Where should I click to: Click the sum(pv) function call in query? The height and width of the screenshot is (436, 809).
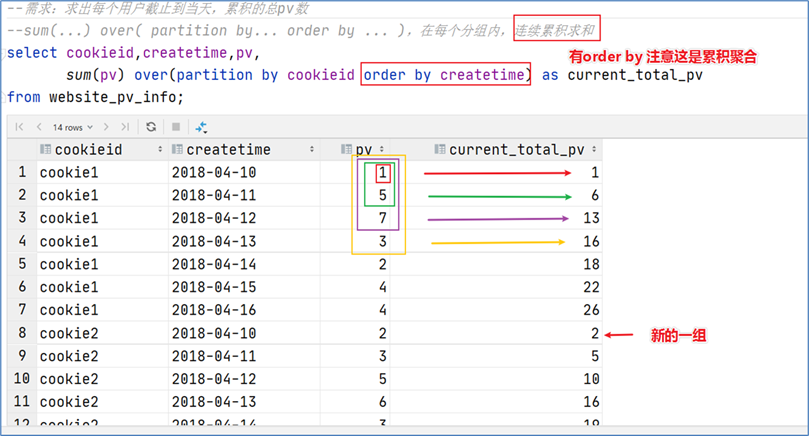95,75
